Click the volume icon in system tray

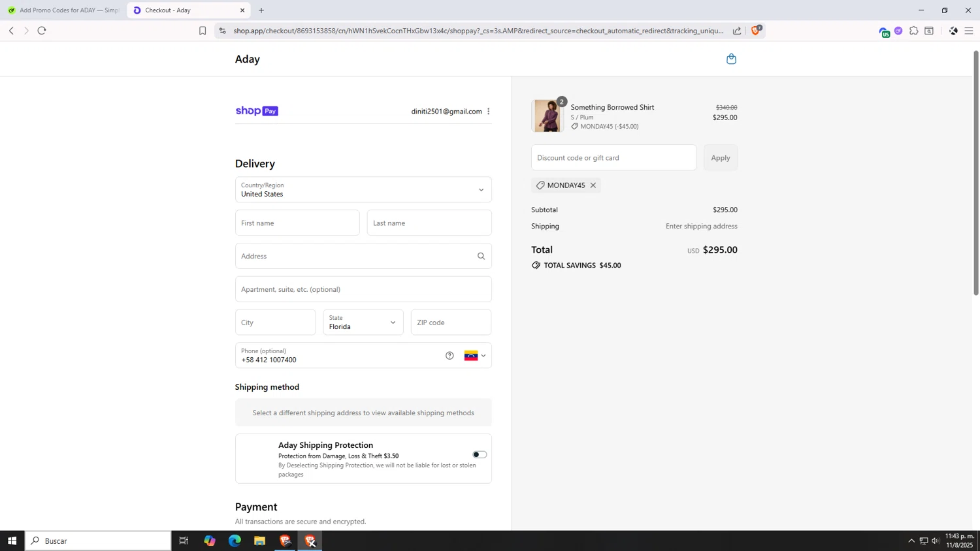tap(936, 541)
